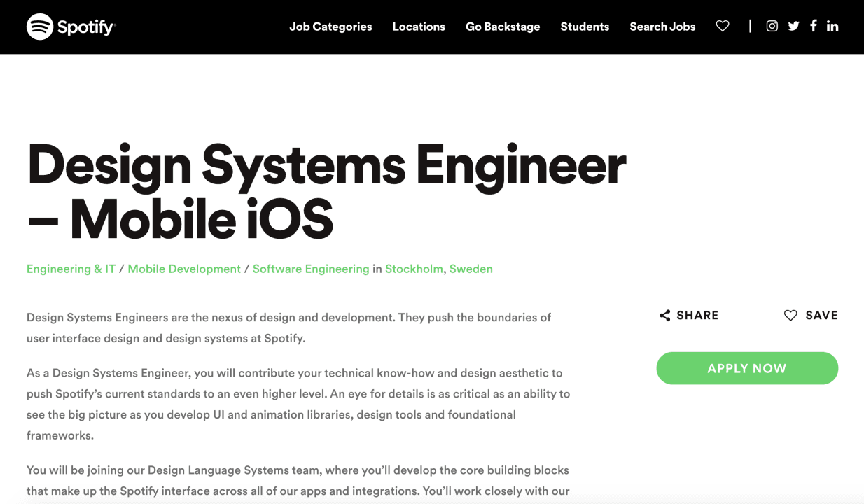The width and height of the screenshot is (864, 504).
Task: Click the paragraph starting 'Design Systems Engineers are'
Action: point(289,328)
